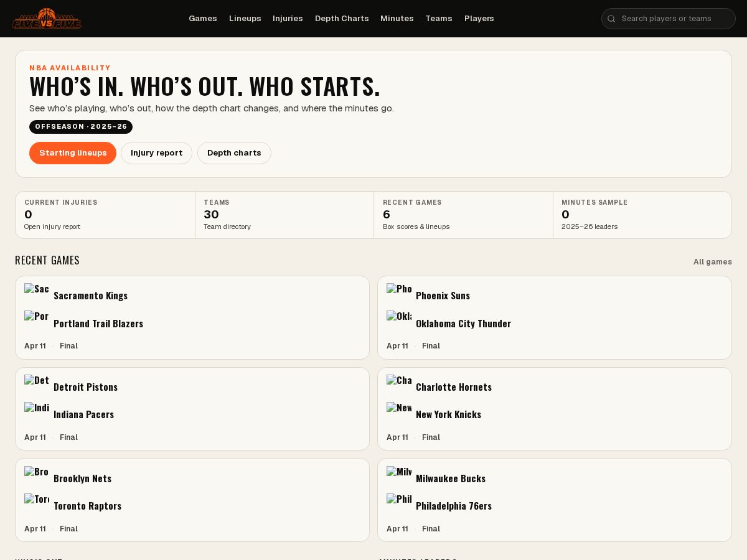The width and height of the screenshot is (747, 560).
Task: Click the Charlotte Hornets team logo
Action: (x=399, y=387)
